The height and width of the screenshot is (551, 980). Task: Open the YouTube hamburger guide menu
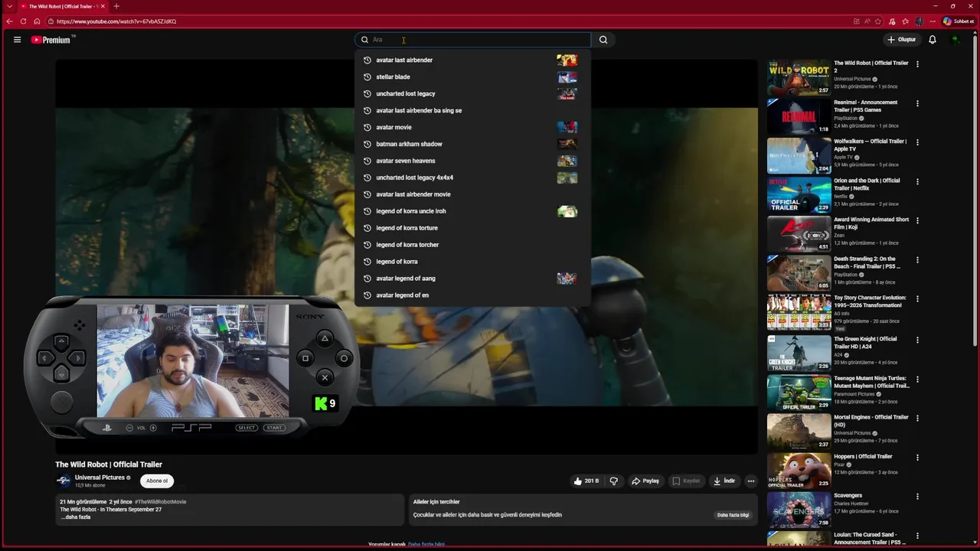coord(17,40)
